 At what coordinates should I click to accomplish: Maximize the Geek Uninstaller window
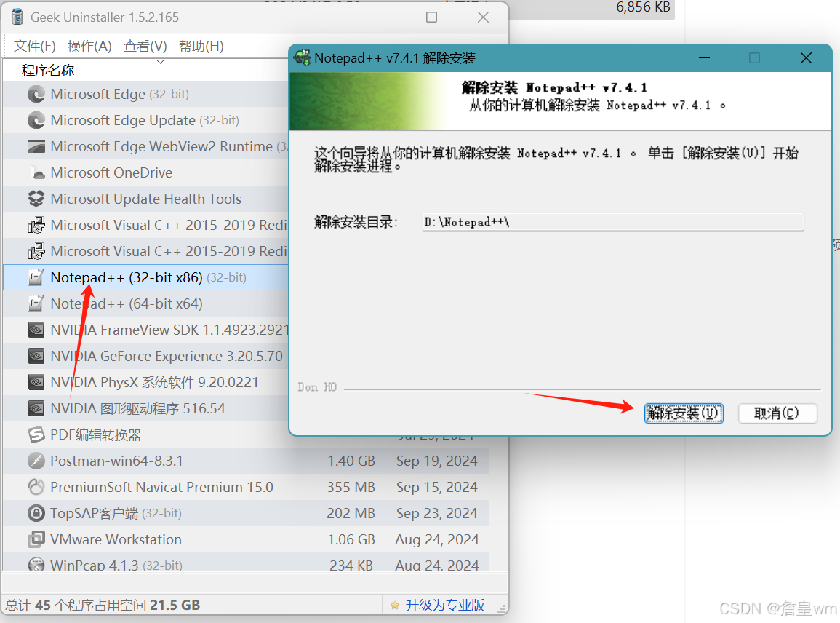click(431, 17)
